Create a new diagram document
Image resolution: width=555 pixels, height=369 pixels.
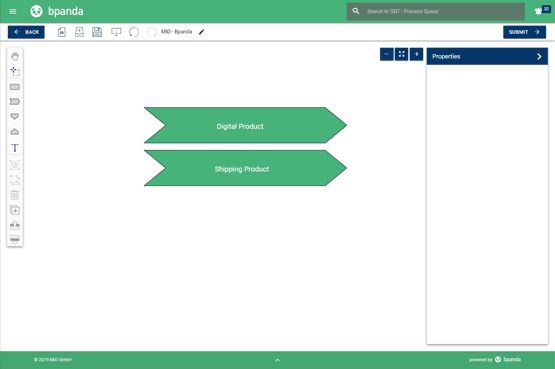tap(62, 32)
